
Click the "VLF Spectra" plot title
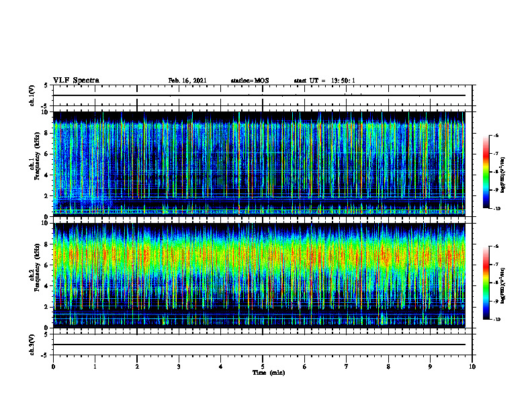(x=76, y=81)
